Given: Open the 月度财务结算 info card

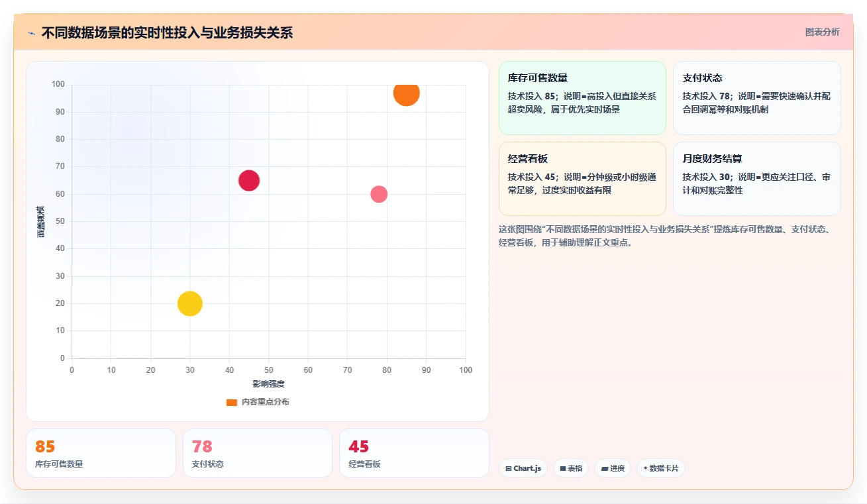Looking at the screenshot, I should click(757, 179).
